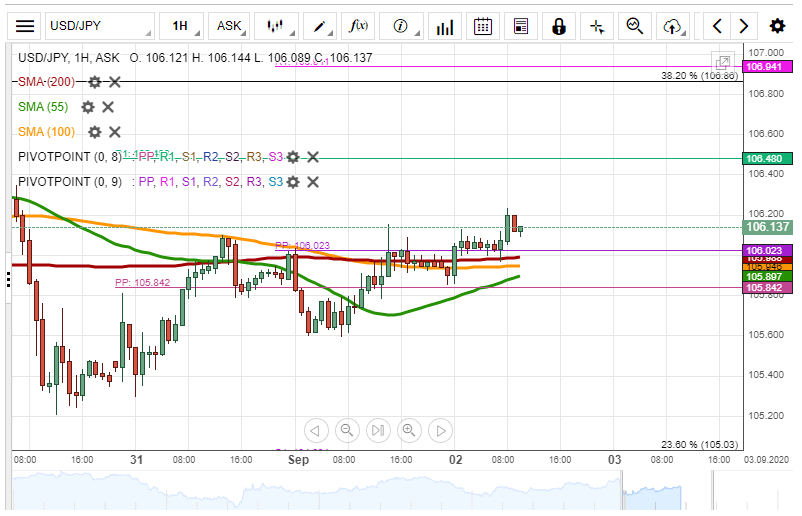
Task: Open SMA (200) settings gear
Action: tap(95, 82)
